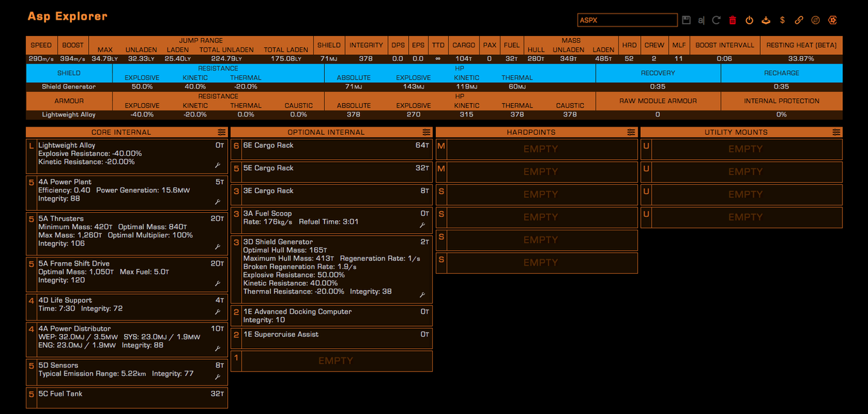Click the orange ARMOUR table header
The width and height of the screenshot is (868, 414).
coord(68,101)
